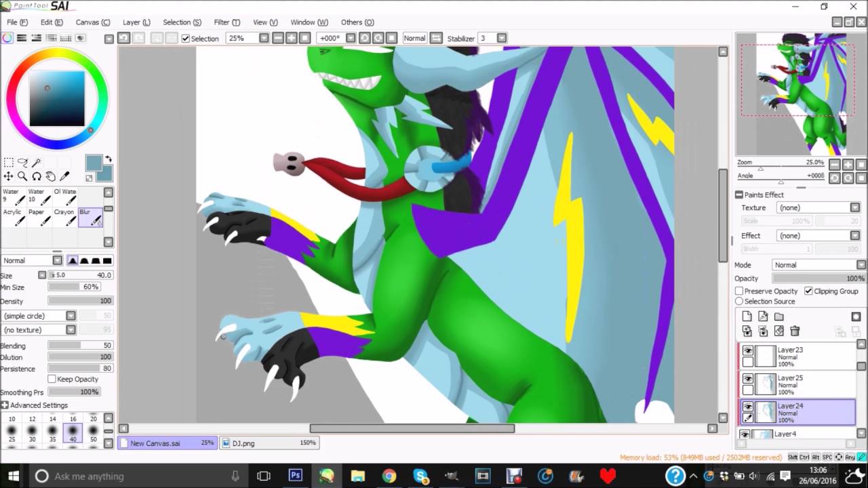Screen dimensions: 868x488
Task: Open the Canvas menu
Action: [93, 22]
